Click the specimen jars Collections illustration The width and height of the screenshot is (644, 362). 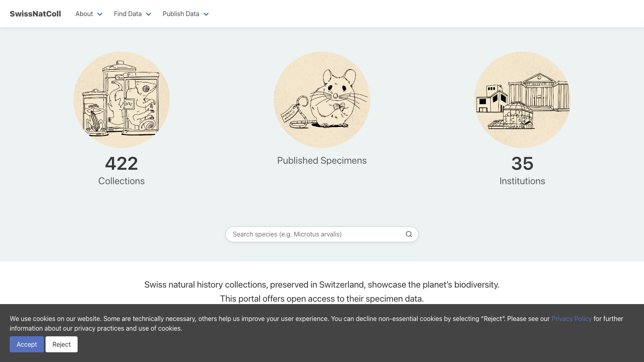pyautogui.click(x=121, y=99)
